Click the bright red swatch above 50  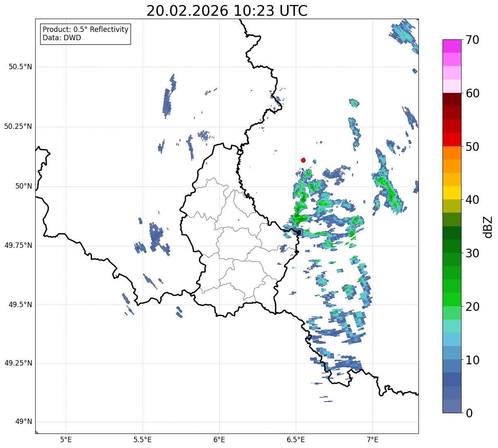452,139
